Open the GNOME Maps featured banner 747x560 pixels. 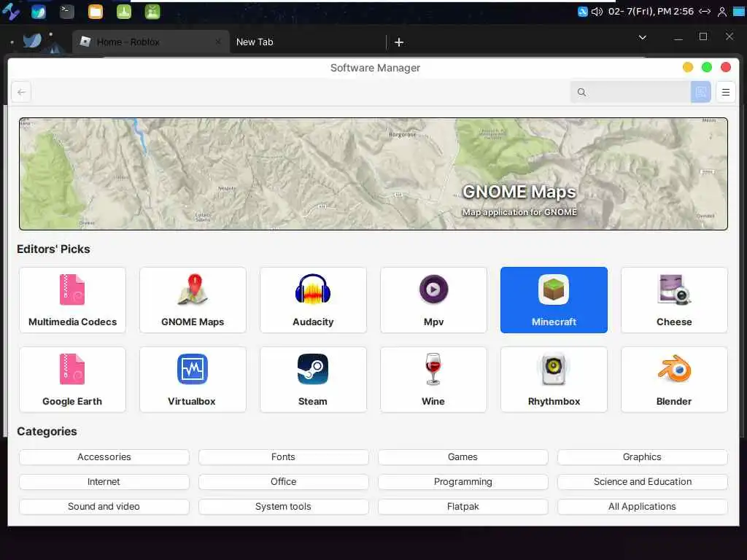[373, 174]
